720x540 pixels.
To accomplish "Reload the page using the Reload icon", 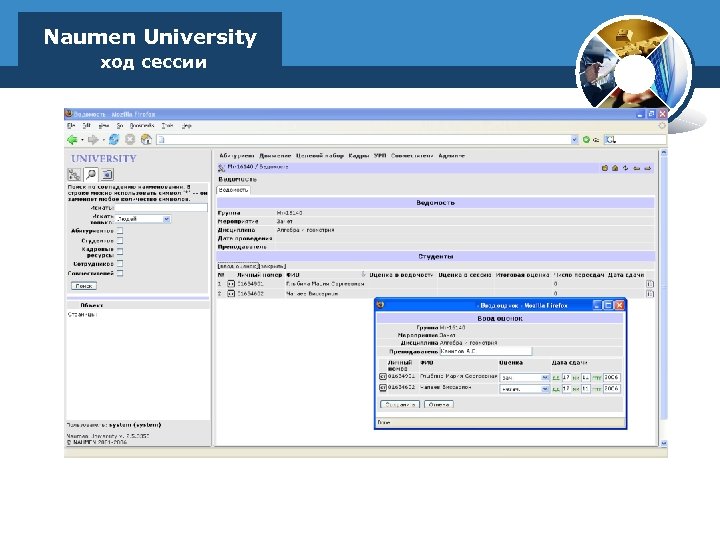I will 114,139.
